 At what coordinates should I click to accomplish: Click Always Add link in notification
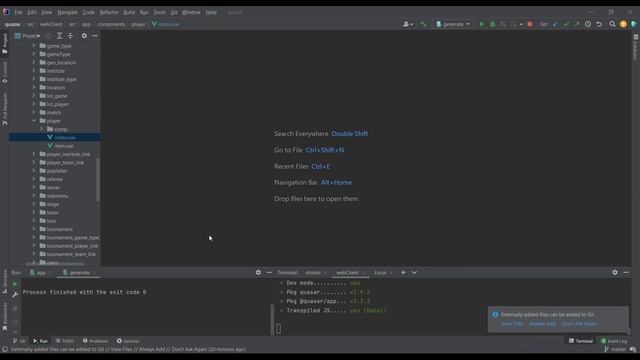(542, 324)
